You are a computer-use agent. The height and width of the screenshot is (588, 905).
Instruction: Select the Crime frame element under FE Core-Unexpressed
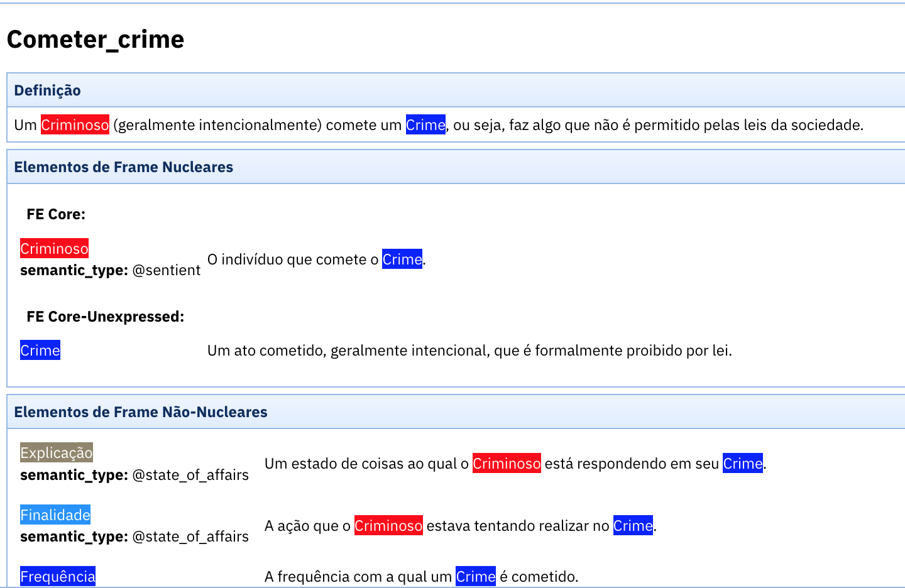pyautogui.click(x=40, y=351)
